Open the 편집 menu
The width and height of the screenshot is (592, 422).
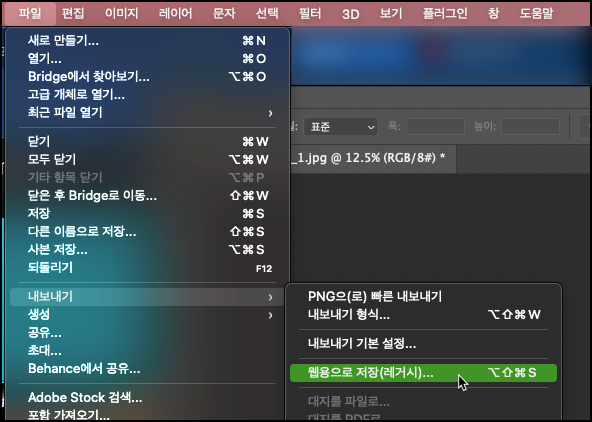73,14
